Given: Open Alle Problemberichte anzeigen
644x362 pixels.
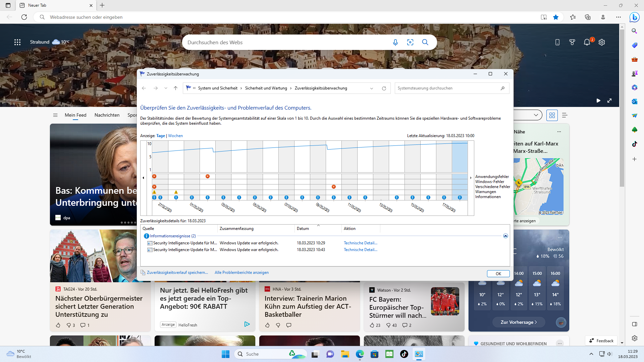Looking at the screenshot, I should click(241, 273).
